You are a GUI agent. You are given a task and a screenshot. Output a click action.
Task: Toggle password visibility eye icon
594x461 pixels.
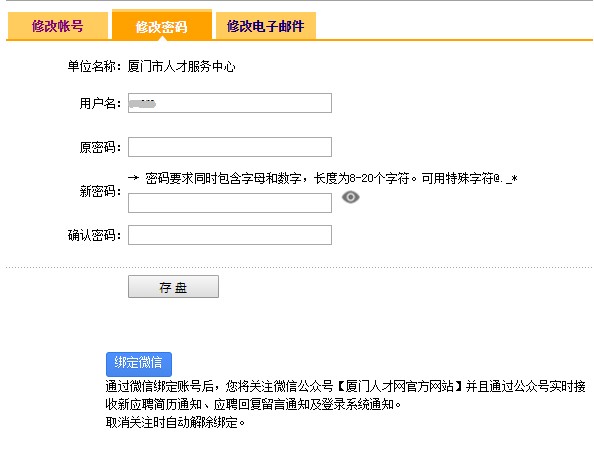(x=350, y=197)
